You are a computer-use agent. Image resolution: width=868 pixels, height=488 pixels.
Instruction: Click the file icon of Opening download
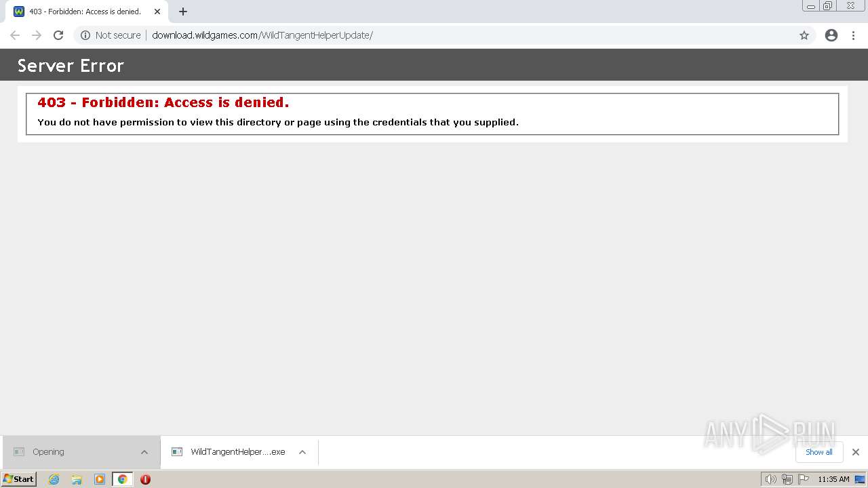[x=19, y=452]
